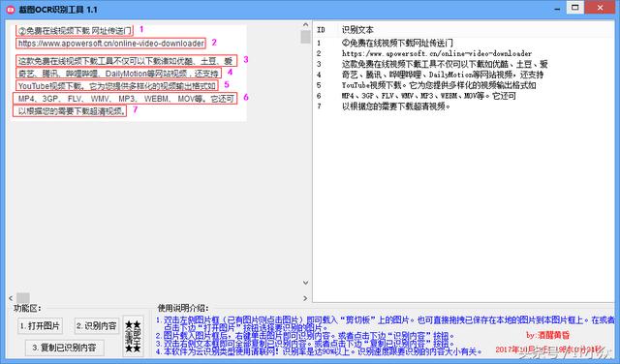Viewport: 620px width, 364px height.
Task: Click the ID column header
Action: tap(321, 30)
